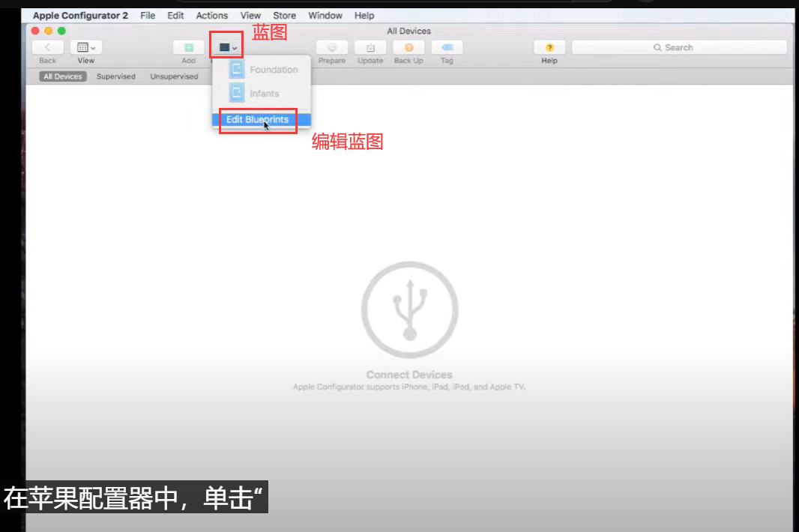Open the Window menu
This screenshot has height=532, width=799.
point(325,15)
